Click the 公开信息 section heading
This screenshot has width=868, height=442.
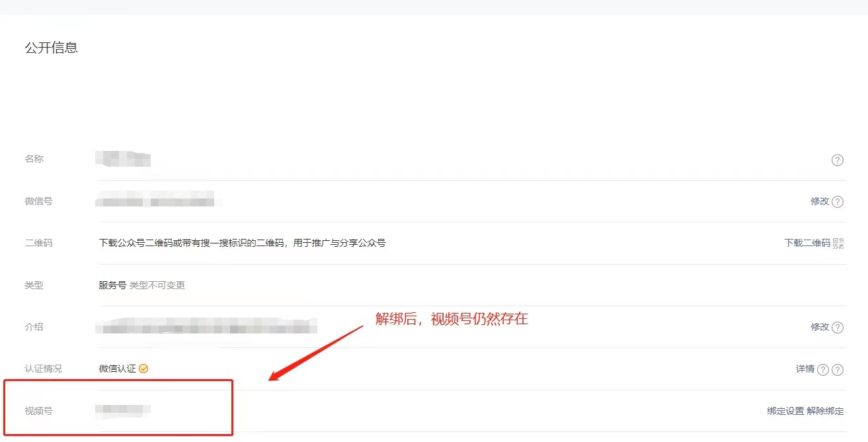52,48
